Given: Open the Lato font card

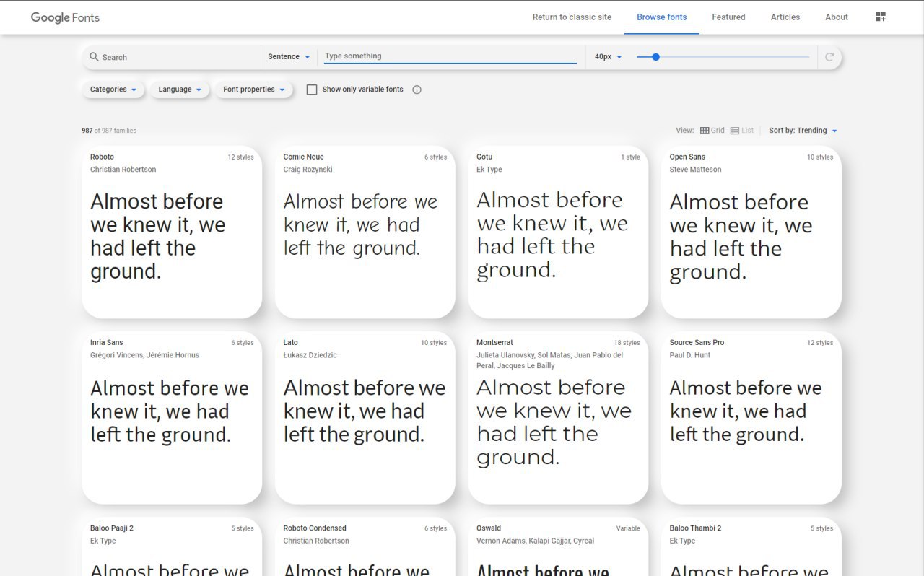Looking at the screenshot, I should [x=365, y=417].
